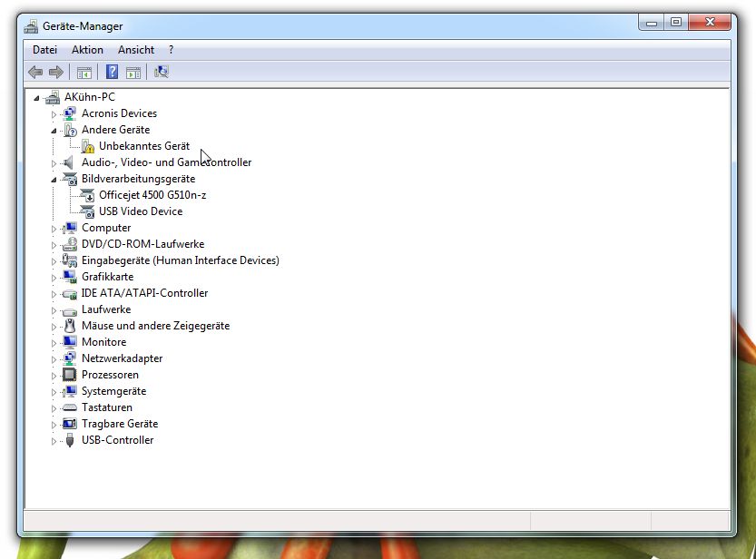Collapse the Bildverarbeitungsgeräte node
Image resolution: width=756 pixels, height=559 pixels.
click(54, 181)
